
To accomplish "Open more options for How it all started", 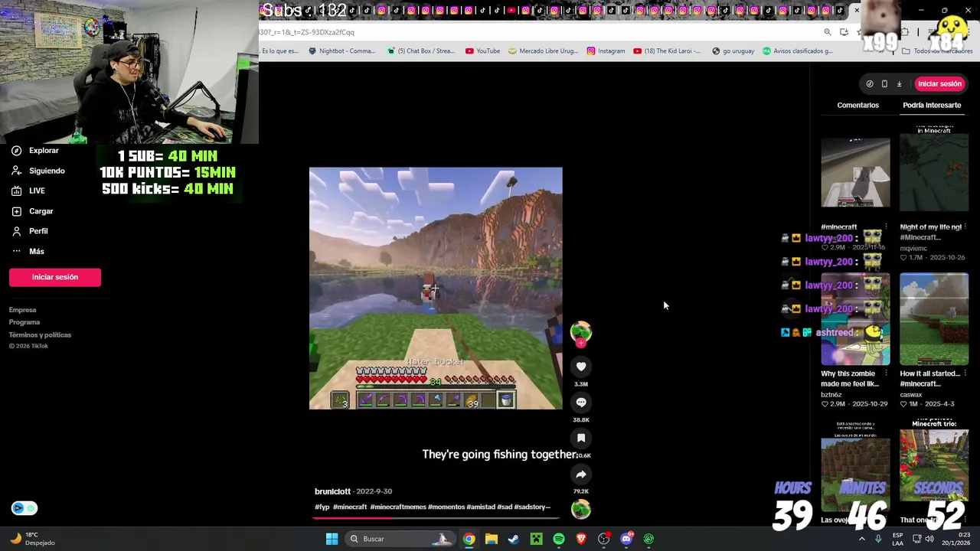I will pos(965,374).
